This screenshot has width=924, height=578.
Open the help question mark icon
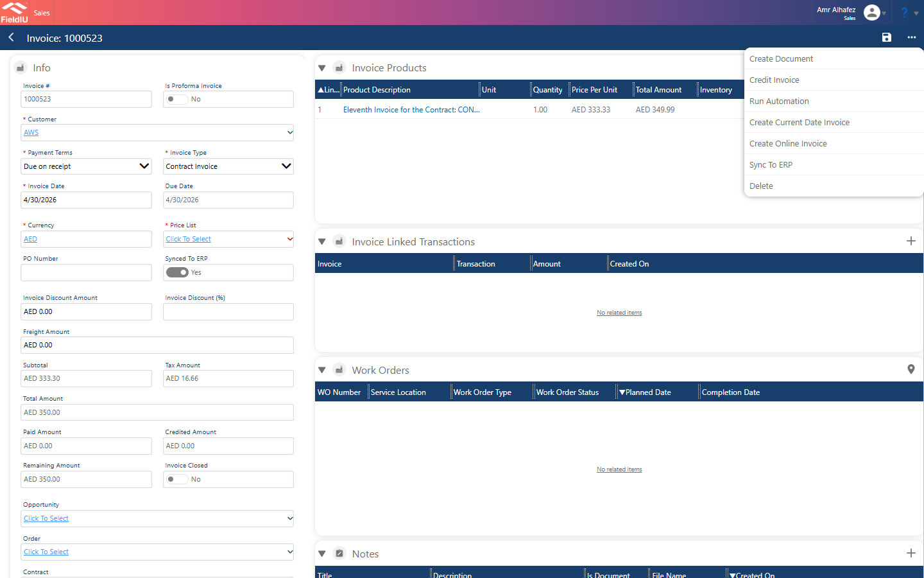[905, 12]
